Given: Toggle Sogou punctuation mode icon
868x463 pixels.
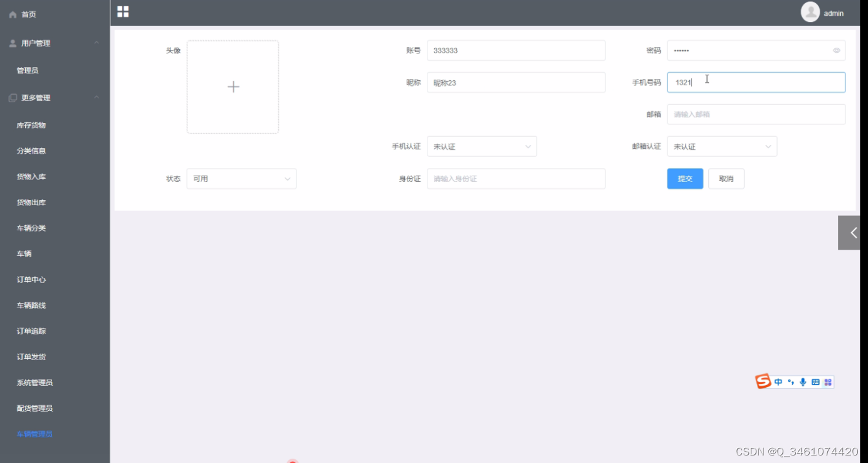Looking at the screenshot, I should [791, 382].
